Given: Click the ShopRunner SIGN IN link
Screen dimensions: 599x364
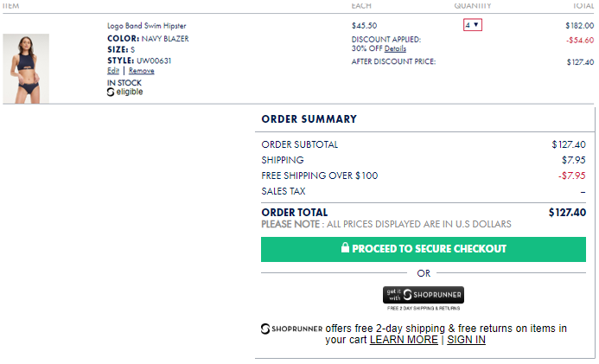Looking at the screenshot, I should [466, 340].
